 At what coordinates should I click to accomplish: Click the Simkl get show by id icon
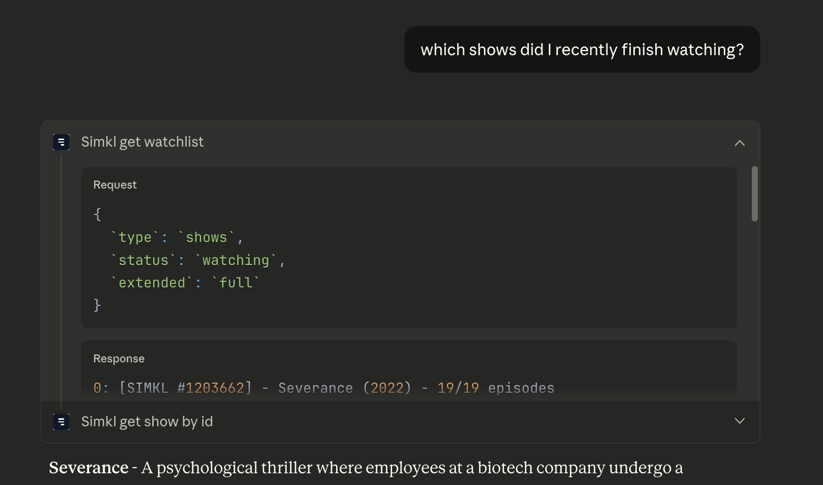pyautogui.click(x=61, y=421)
